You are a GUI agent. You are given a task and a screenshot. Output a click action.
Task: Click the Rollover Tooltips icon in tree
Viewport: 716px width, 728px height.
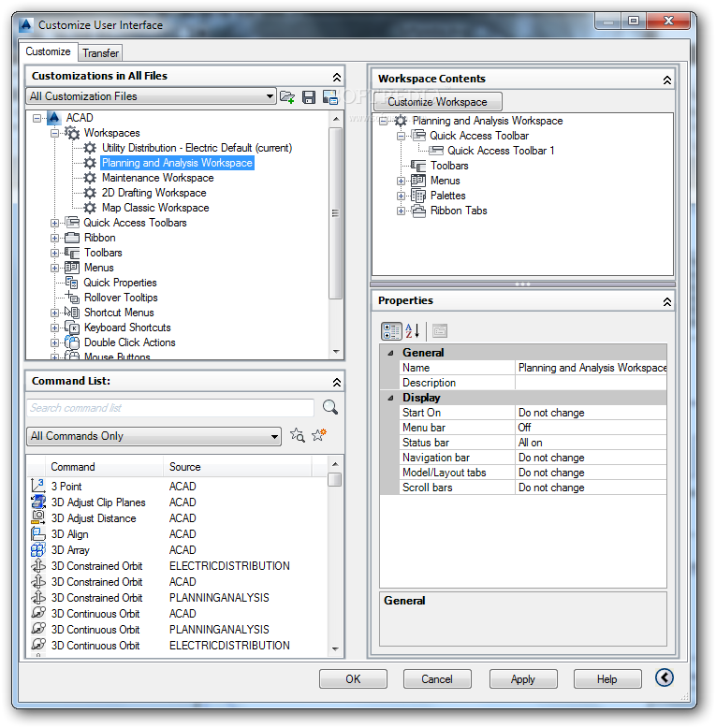coord(72,298)
